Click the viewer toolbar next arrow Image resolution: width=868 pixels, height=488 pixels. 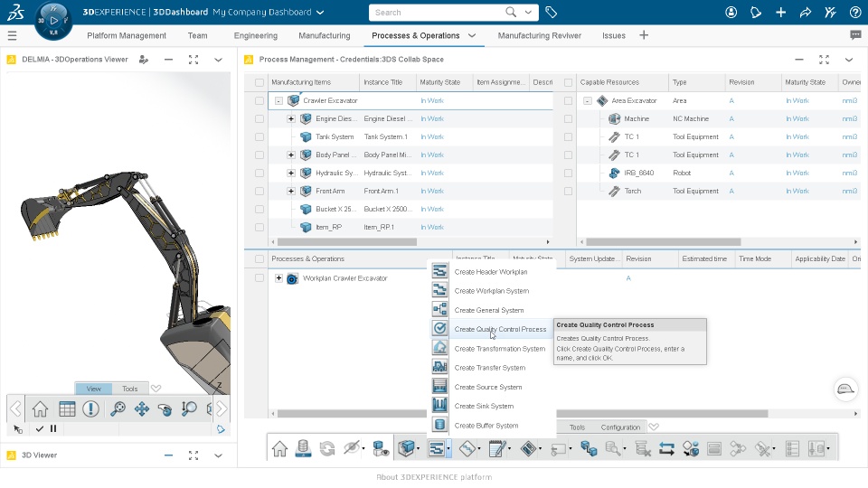(222, 408)
